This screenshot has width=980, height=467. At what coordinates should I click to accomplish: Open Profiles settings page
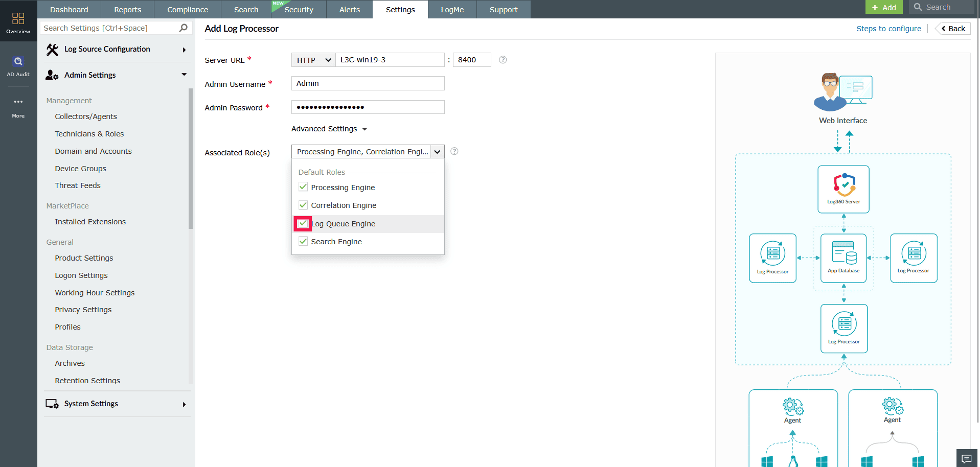click(x=68, y=327)
